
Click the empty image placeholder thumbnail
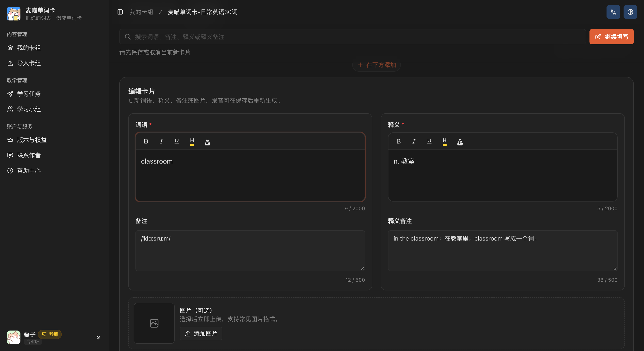pyautogui.click(x=154, y=323)
